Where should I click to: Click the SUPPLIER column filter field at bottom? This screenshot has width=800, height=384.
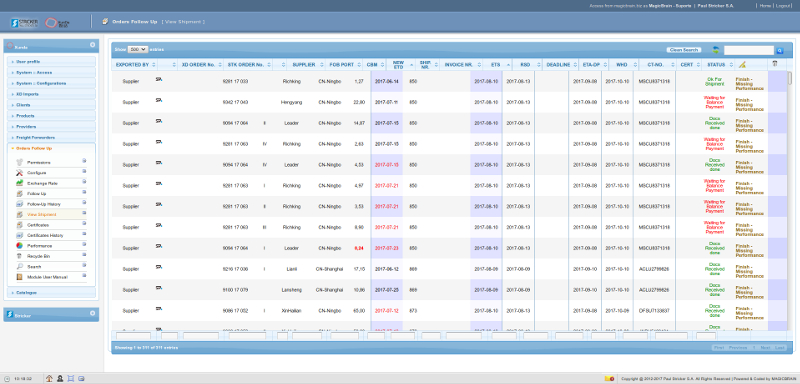307,336
